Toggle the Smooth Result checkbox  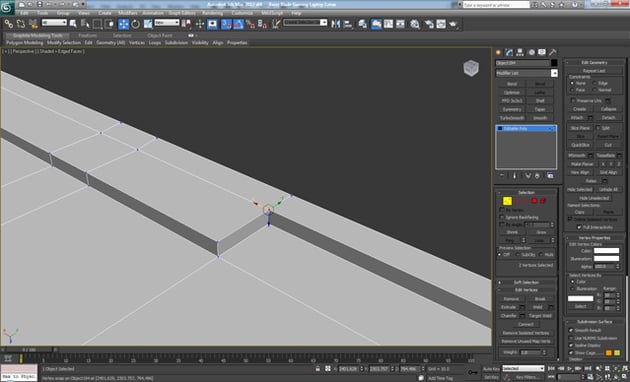[x=571, y=330]
